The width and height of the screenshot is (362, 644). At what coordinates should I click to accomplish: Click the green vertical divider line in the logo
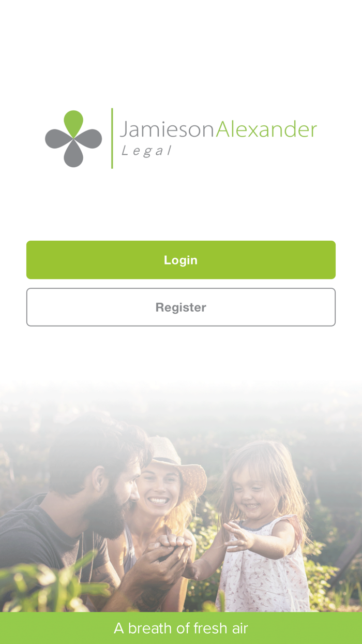[112, 138]
